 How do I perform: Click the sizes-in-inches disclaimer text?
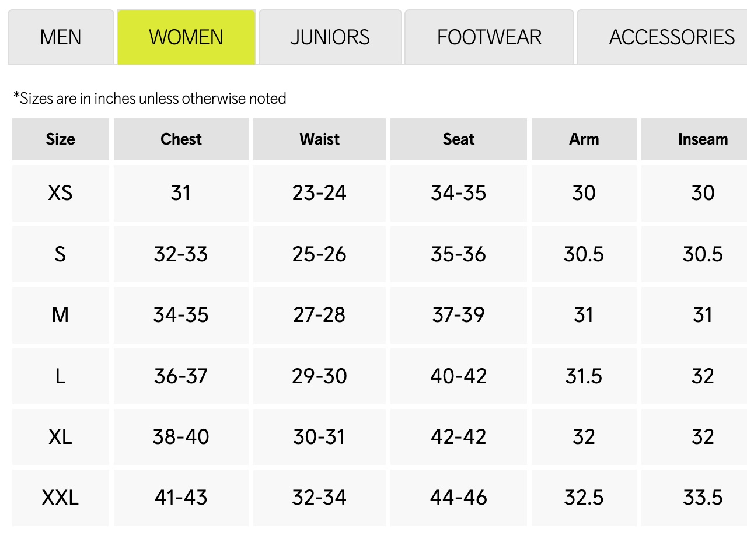(x=149, y=98)
